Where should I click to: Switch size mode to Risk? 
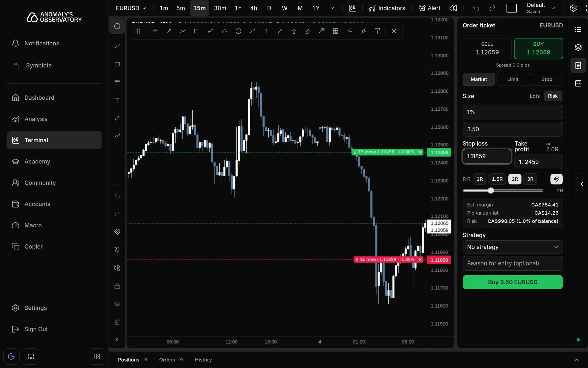point(552,96)
